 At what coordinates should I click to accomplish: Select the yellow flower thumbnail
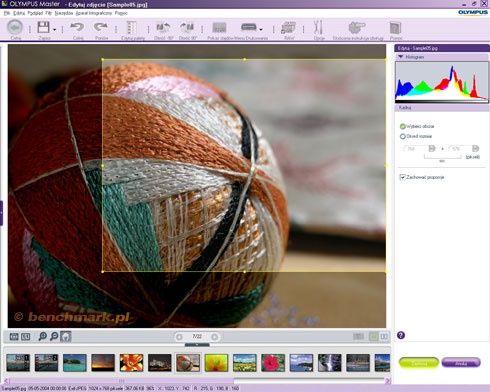coord(216,363)
